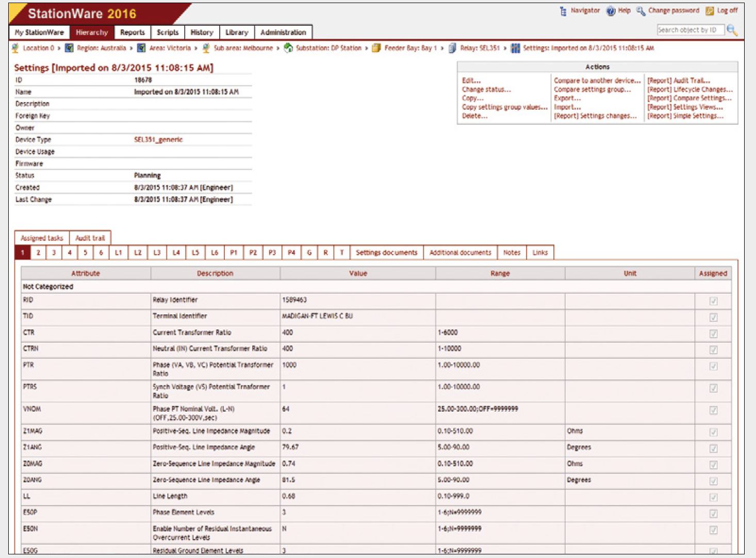Open the Library menu tab
756x558 pixels.
pyautogui.click(x=237, y=32)
